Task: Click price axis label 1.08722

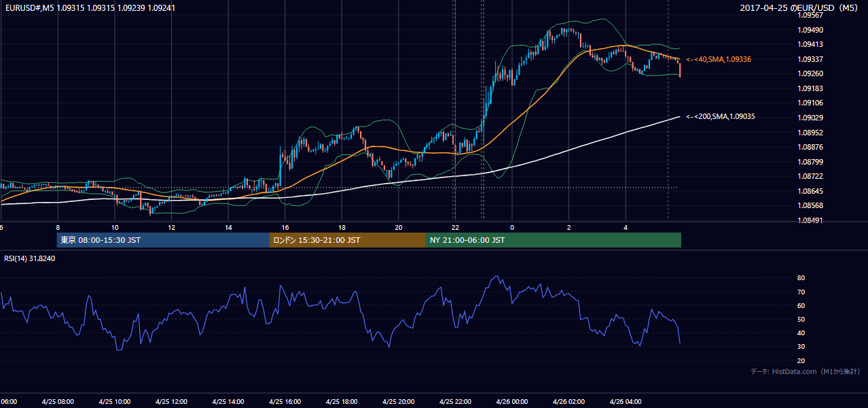Action: click(x=811, y=176)
